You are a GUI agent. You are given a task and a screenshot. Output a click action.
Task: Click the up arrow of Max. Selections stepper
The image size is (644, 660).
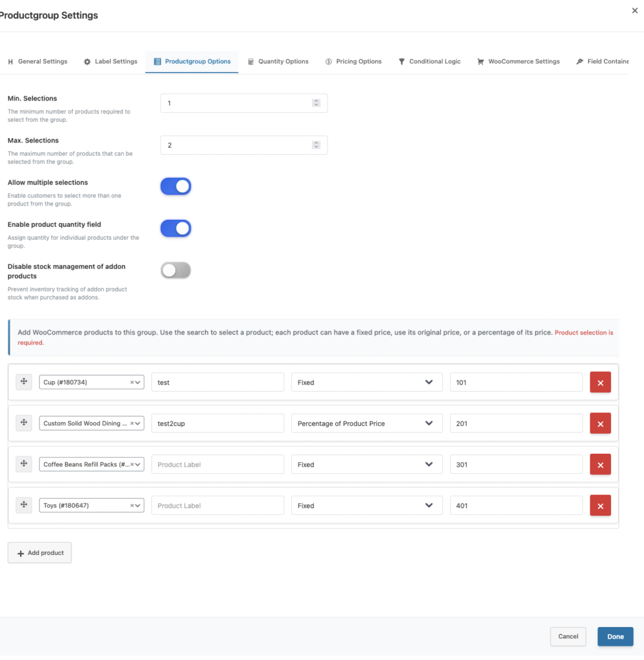pos(316,142)
